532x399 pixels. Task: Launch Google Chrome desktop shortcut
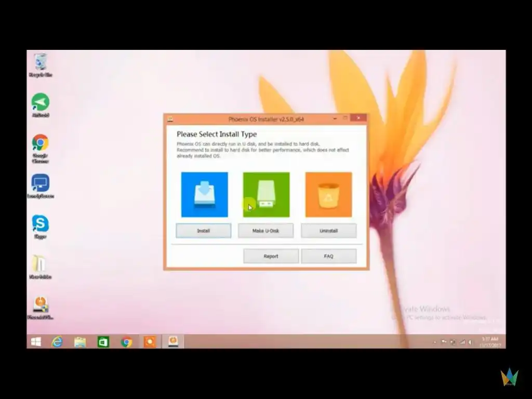point(41,148)
